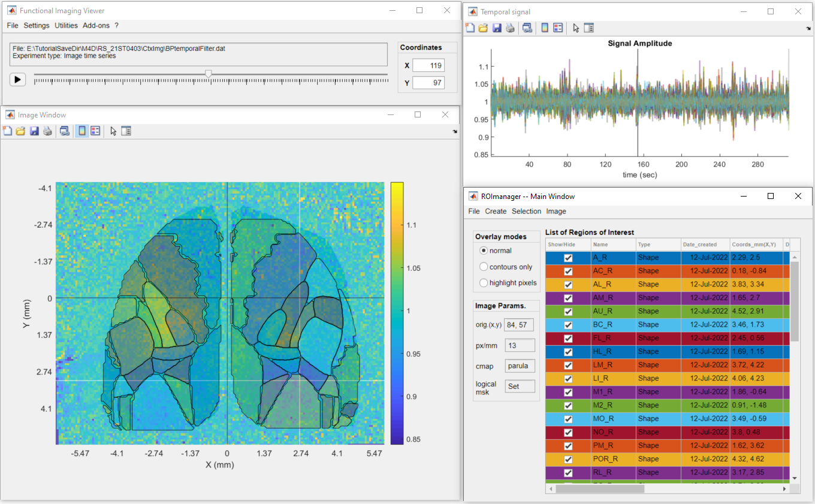
Task: Select contours only overlay mode
Action: coord(484,267)
